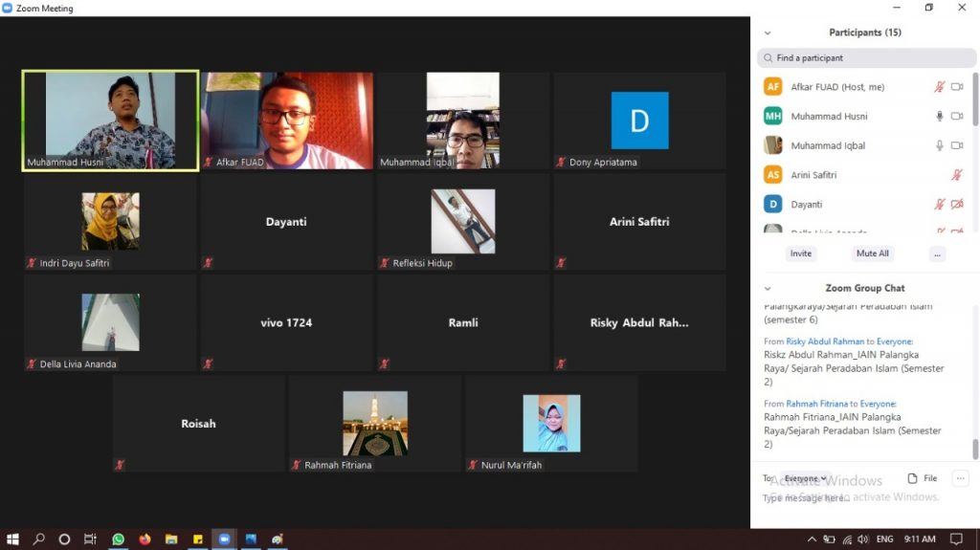Select Dony Apriatama's tile
The height and width of the screenshot is (550, 980).
pyautogui.click(x=640, y=121)
